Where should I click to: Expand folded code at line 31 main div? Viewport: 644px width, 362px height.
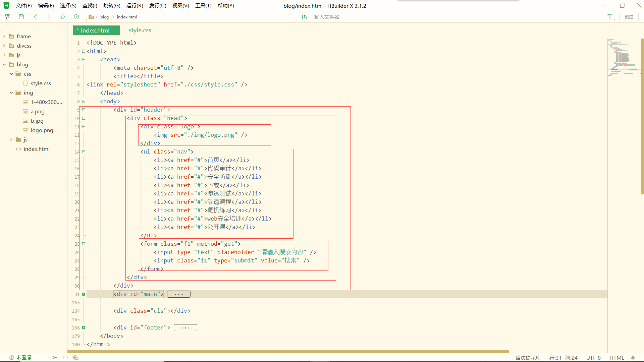[x=84, y=294]
